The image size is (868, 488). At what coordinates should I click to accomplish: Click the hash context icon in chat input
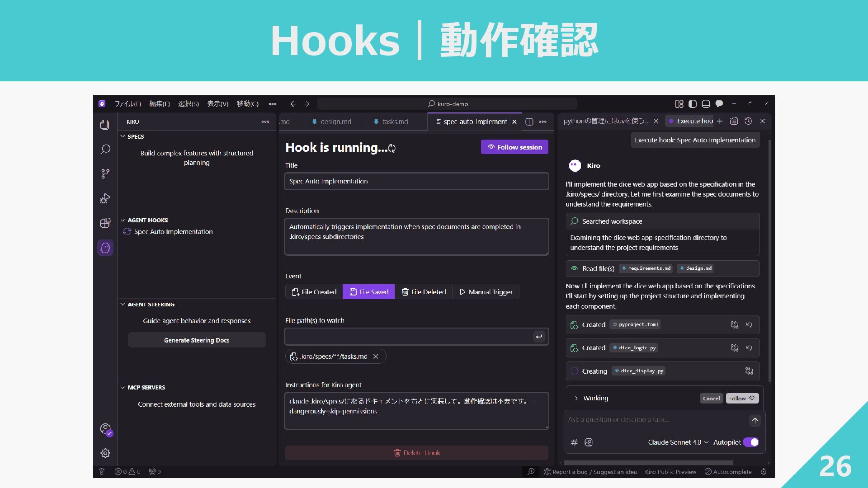(574, 442)
